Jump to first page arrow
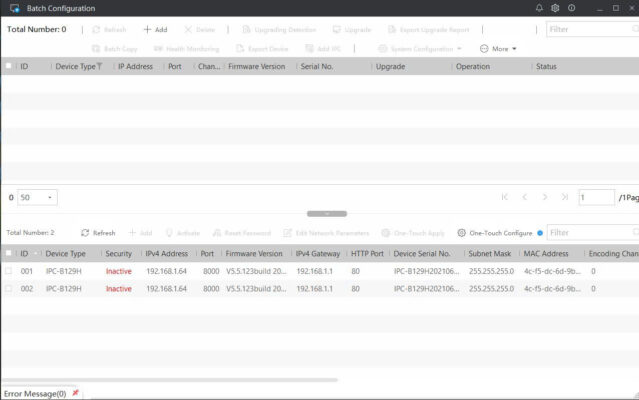639x400 pixels. coord(505,198)
